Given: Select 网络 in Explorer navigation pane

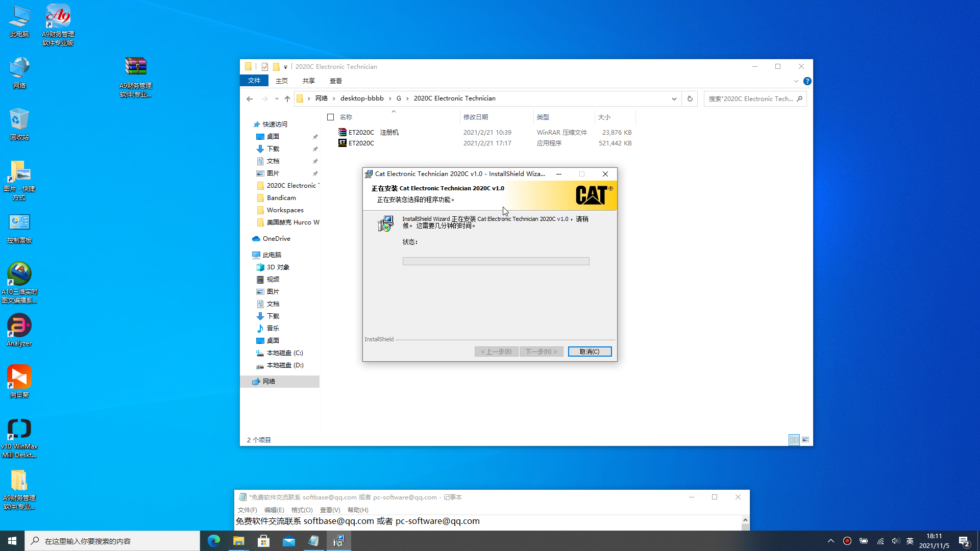Looking at the screenshot, I should (280, 381).
